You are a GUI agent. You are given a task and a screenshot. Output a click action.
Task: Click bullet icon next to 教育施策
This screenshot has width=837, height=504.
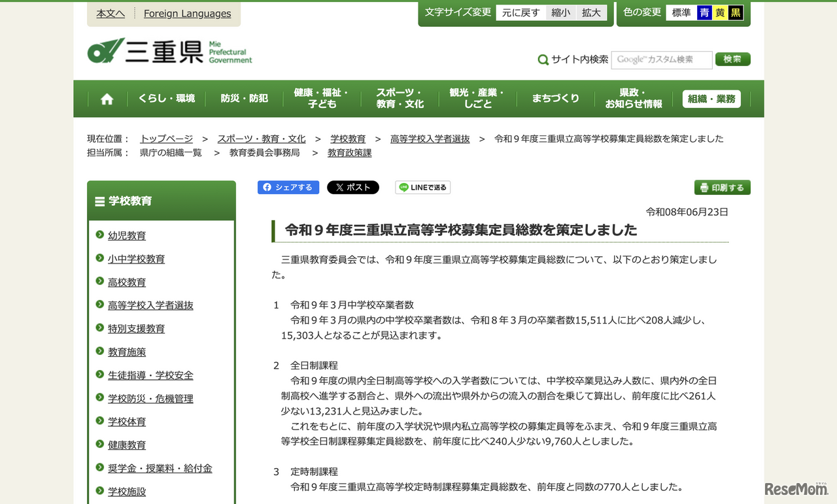point(99,351)
